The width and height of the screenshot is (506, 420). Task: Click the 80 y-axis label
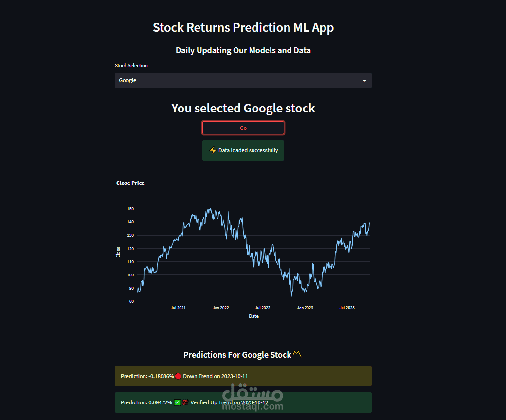[131, 301]
